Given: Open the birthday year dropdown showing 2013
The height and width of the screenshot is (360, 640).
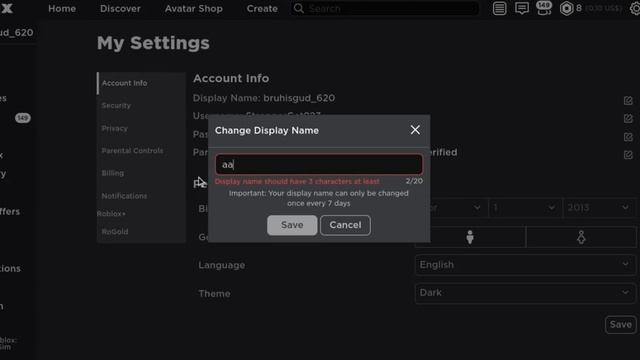Looking at the screenshot, I should coord(599,208).
